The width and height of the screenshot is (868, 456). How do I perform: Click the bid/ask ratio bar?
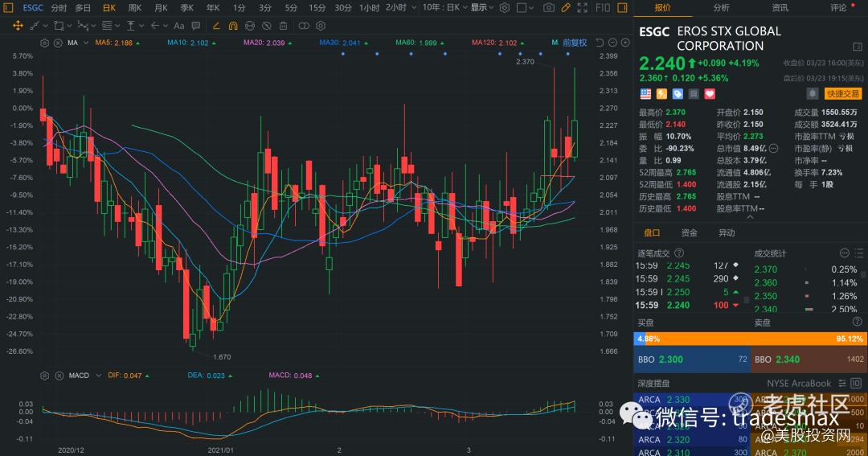click(x=750, y=339)
